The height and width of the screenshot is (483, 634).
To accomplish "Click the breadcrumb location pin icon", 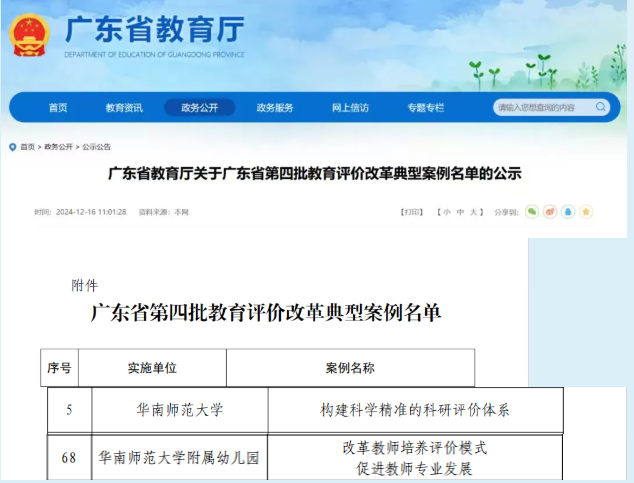I will (13, 147).
